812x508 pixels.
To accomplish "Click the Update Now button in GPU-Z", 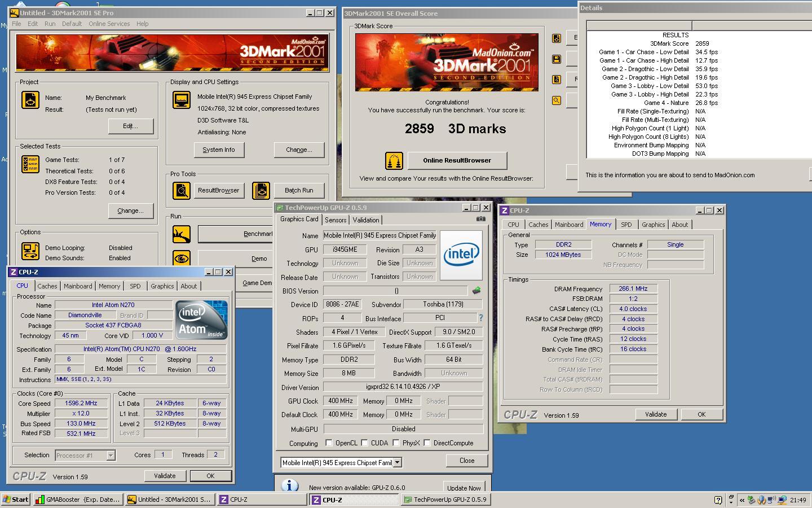I will coord(464,488).
